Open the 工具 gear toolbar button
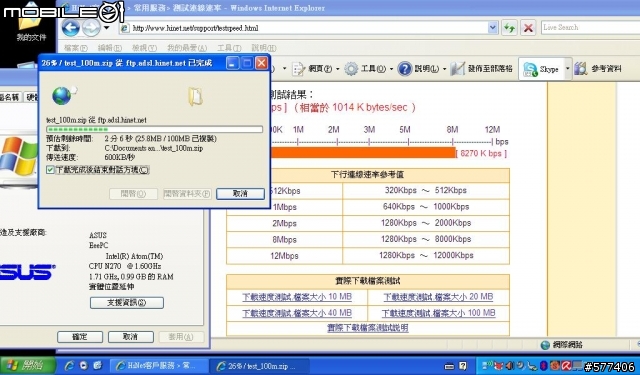Screen dimensions: 640x375 tap(365, 69)
